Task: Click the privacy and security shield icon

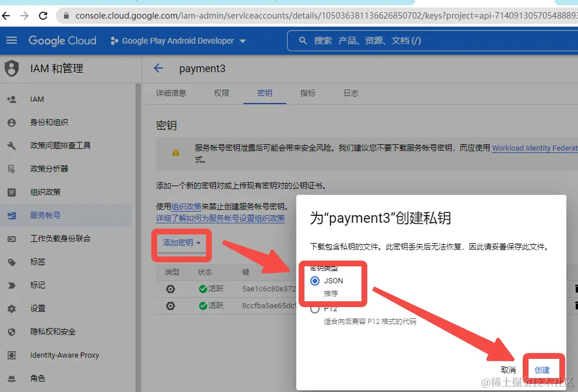Action: [x=12, y=332]
